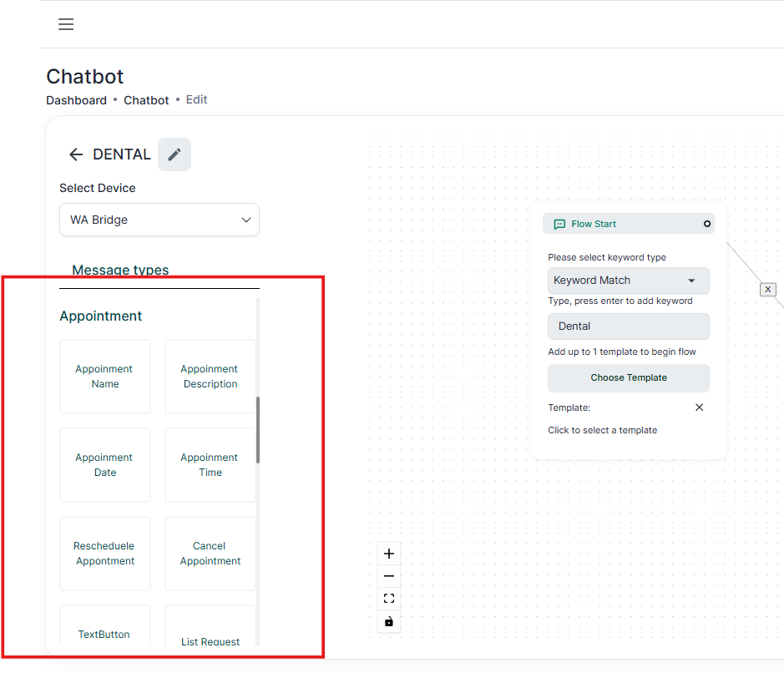Viewport: 784px width, 673px height.
Task: Expand the Keyword Match dropdown
Action: point(628,281)
